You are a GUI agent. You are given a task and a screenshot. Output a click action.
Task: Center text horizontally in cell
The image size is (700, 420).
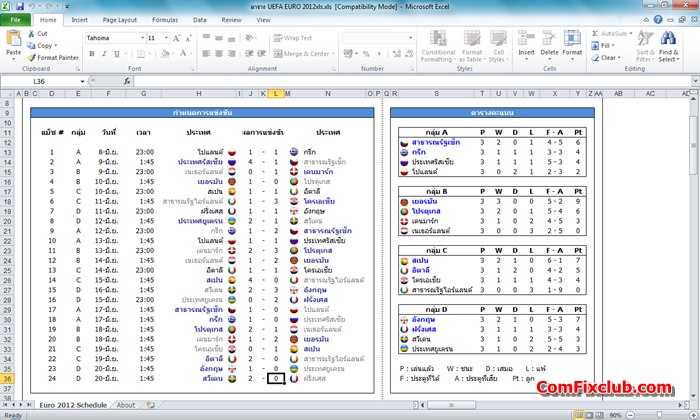point(219,54)
